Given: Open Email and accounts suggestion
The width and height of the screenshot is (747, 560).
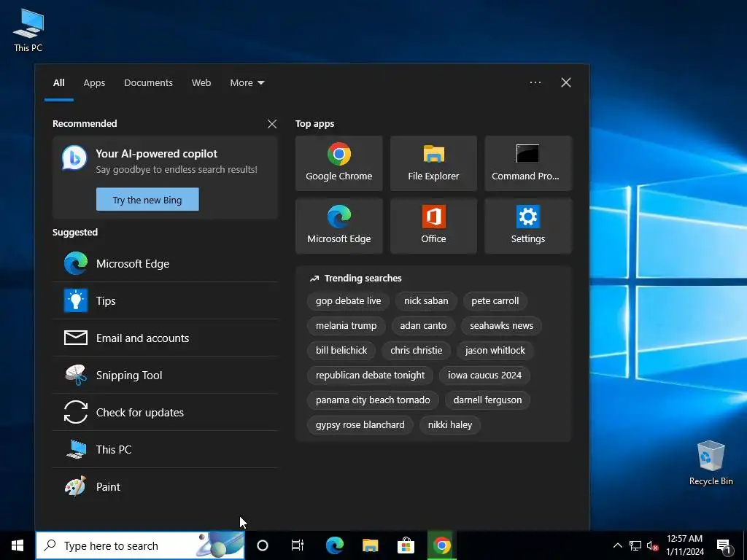Looking at the screenshot, I should (166, 338).
